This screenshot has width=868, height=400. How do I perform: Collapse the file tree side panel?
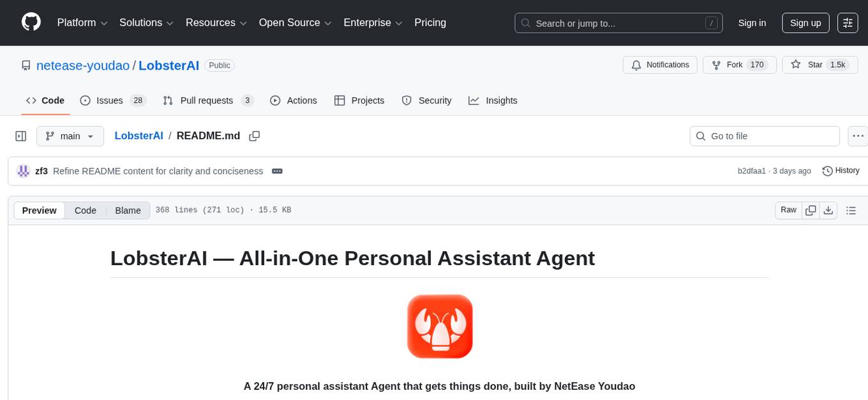[x=20, y=136]
